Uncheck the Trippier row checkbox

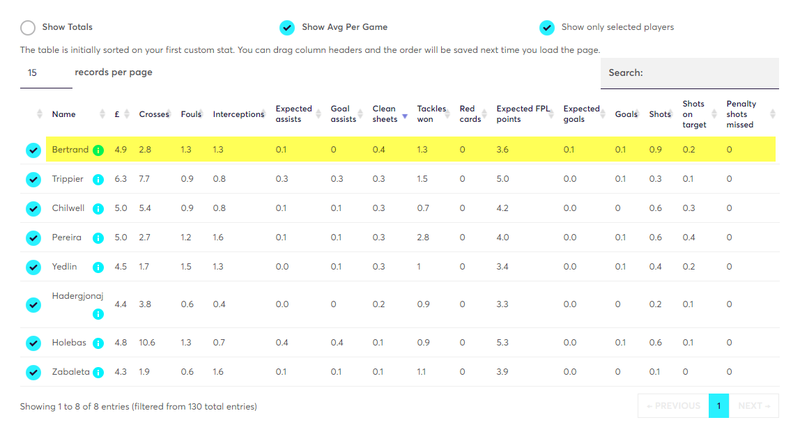[x=33, y=180]
